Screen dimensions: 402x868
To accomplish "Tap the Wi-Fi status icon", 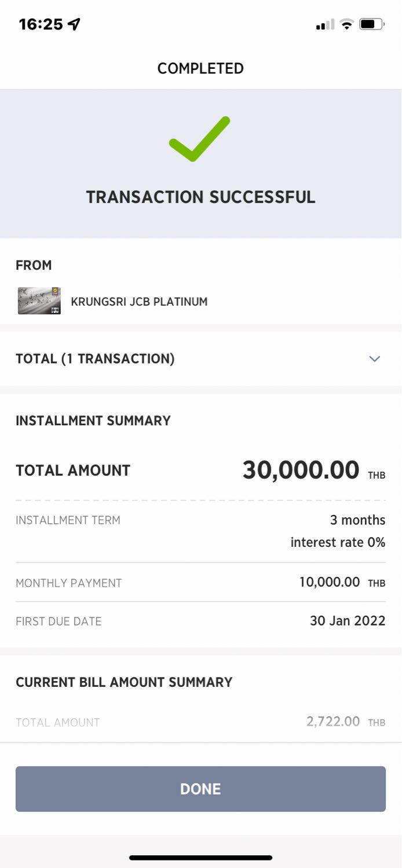I will 347,24.
